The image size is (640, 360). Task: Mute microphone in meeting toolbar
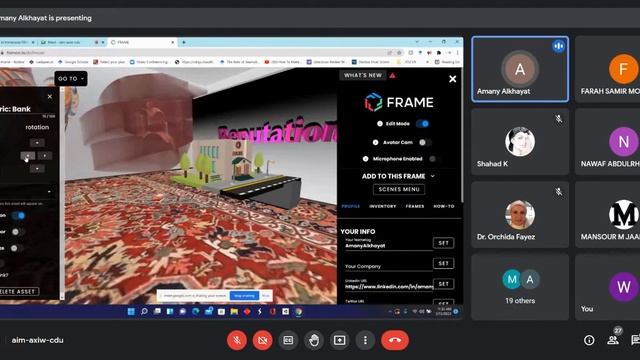(237, 340)
